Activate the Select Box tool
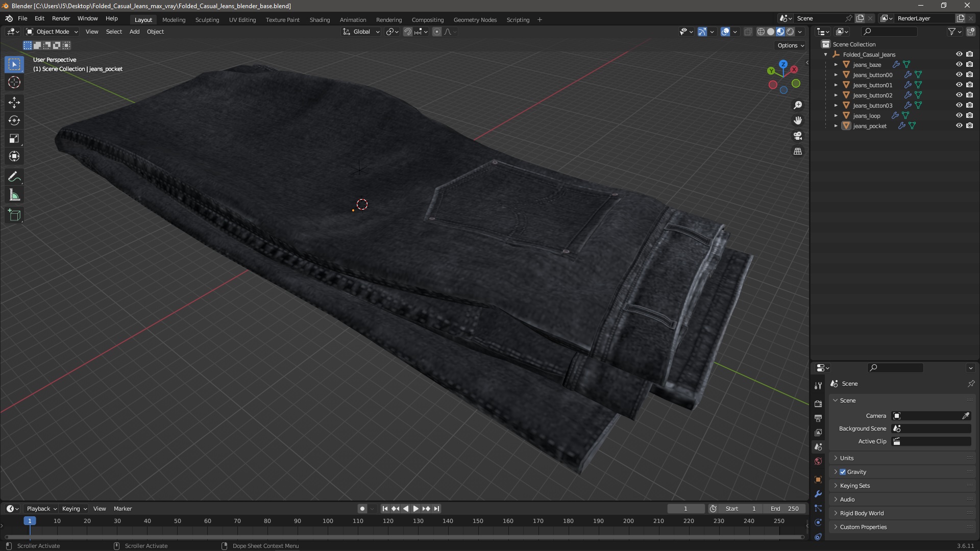This screenshot has width=980, height=551. pyautogui.click(x=14, y=64)
